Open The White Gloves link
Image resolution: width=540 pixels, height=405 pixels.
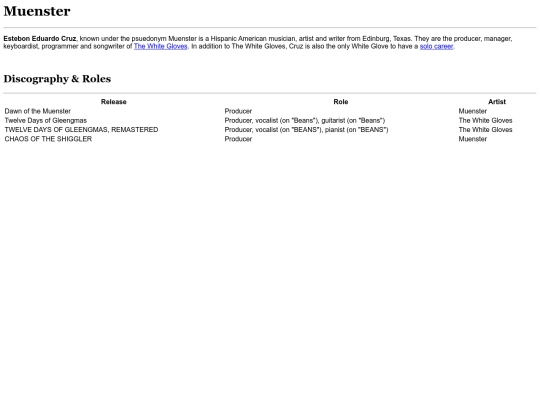tap(160, 46)
